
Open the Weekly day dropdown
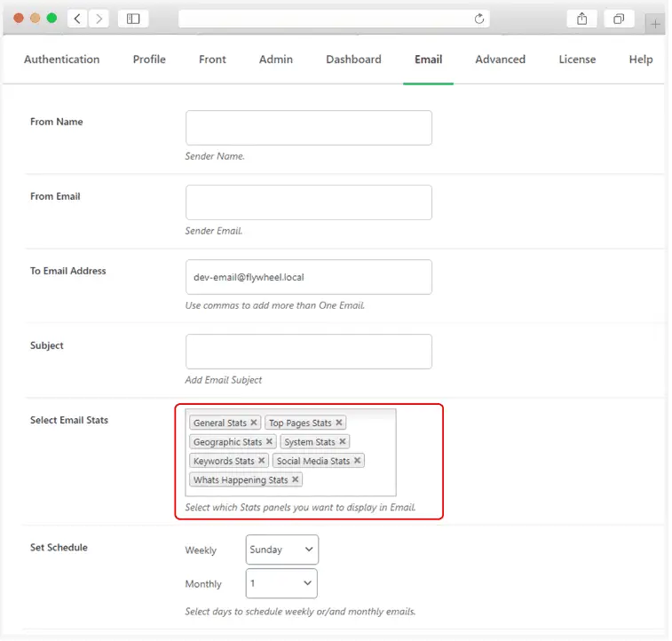pos(282,550)
